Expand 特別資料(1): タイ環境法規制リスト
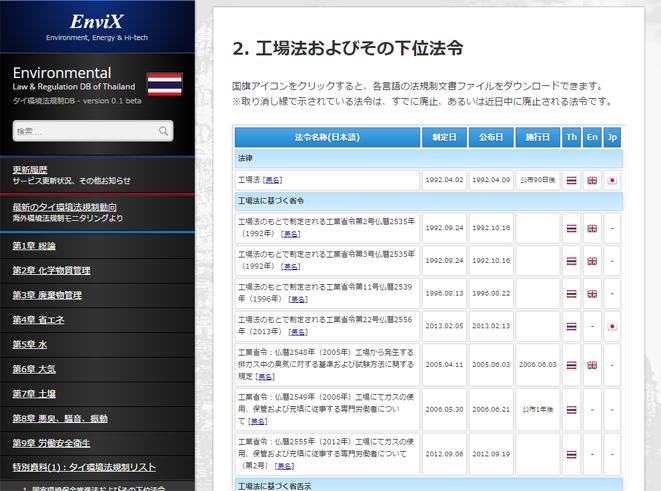661x491 pixels. (x=84, y=467)
